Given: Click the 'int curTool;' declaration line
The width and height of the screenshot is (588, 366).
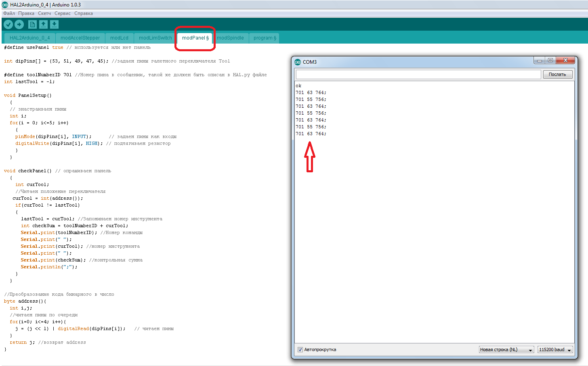Looking at the screenshot, I should pyautogui.click(x=32, y=184).
